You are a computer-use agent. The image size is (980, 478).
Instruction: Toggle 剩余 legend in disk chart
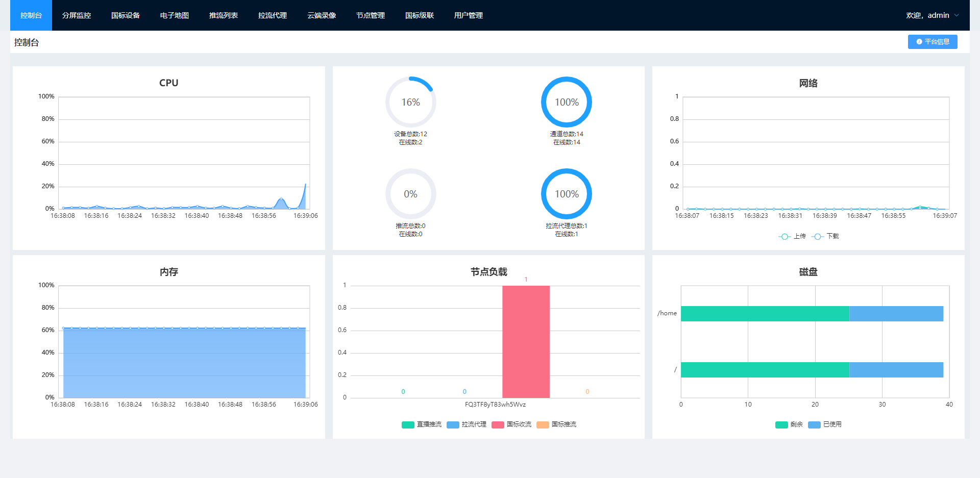pos(789,424)
